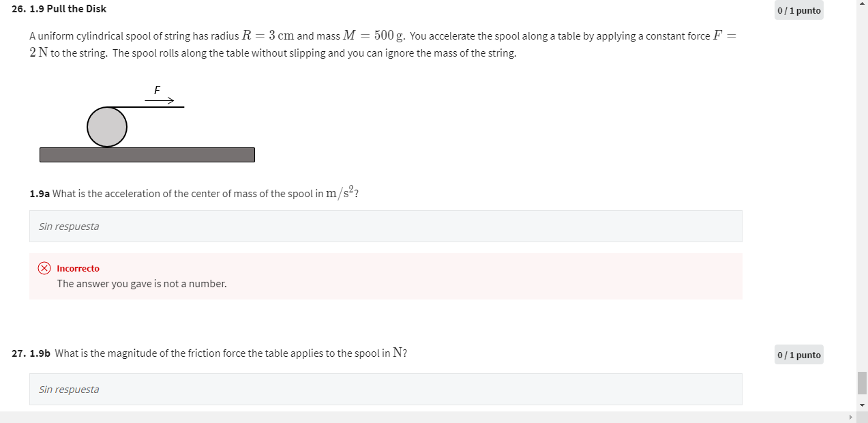Click the Sin respuesta placeholder under question 1.9a
Image resolution: width=868 pixels, height=423 pixels.
[x=68, y=225]
